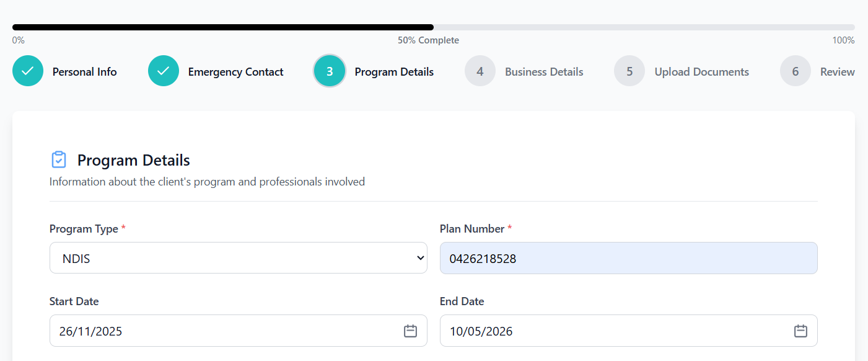Image resolution: width=868 pixels, height=361 pixels.
Task: Jump to the Upload Documents step label
Action: [701, 72]
